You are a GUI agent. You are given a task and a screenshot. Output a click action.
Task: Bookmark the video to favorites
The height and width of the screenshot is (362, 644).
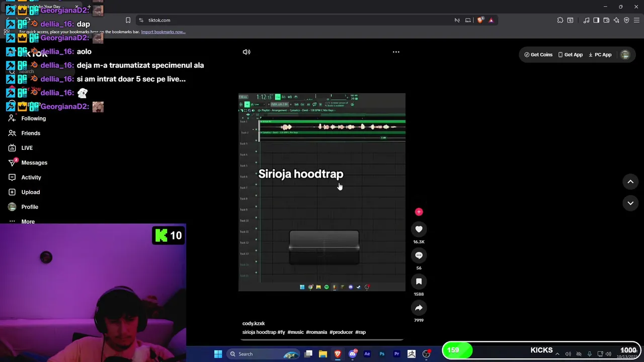419,282
